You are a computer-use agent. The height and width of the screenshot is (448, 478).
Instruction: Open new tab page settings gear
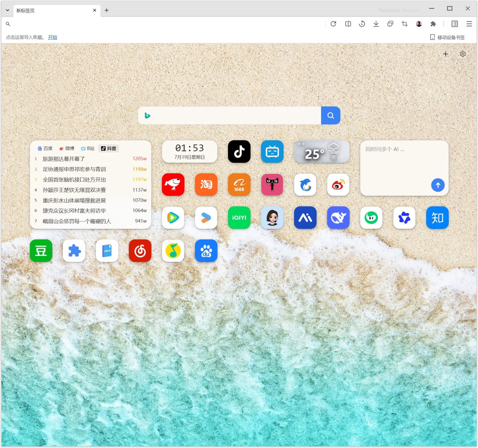pos(463,54)
